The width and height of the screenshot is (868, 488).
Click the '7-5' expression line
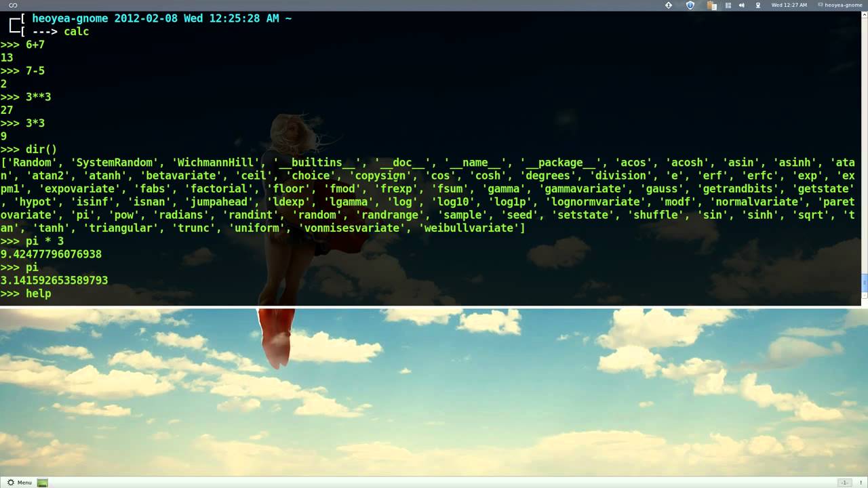pyautogui.click(x=22, y=70)
